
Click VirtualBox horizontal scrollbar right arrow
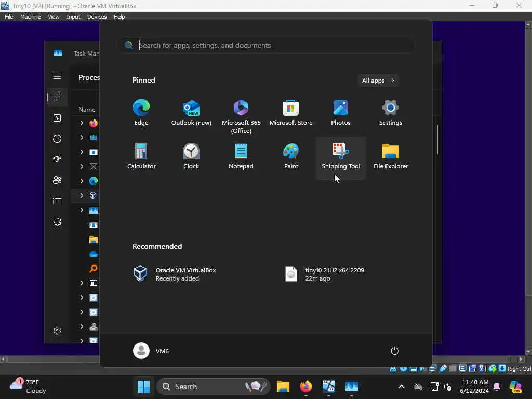[x=521, y=359]
